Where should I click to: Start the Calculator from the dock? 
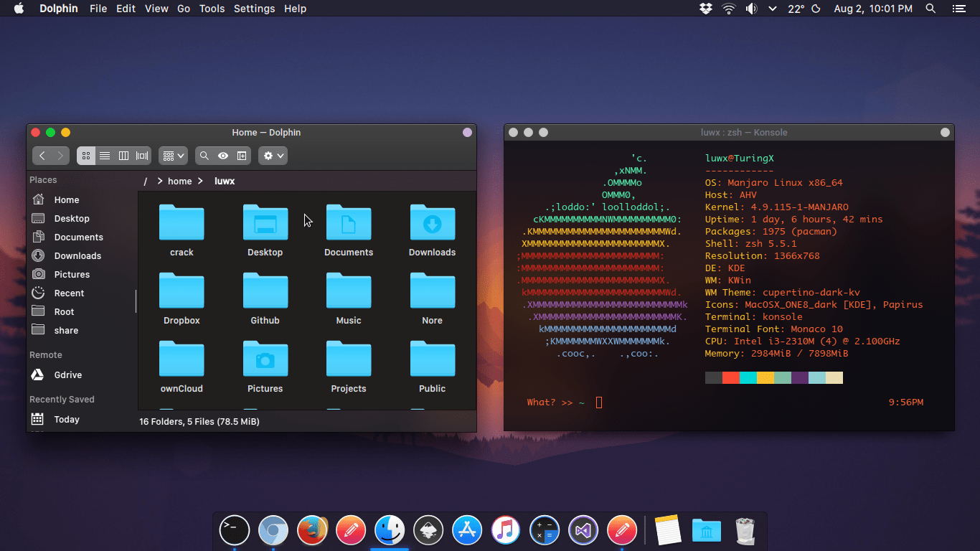click(x=545, y=529)
